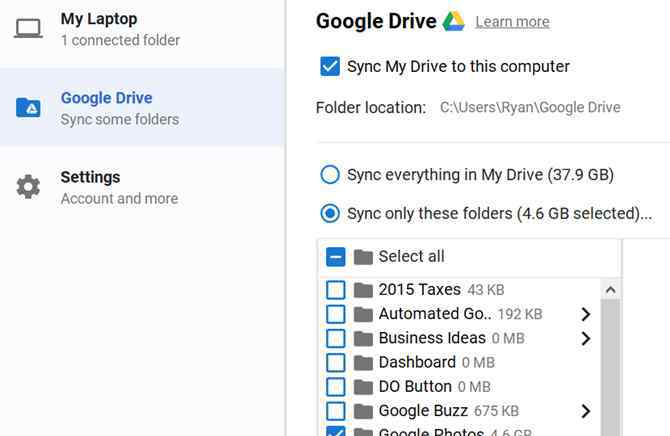
Task: Click the Automated Go.. folder name
Action: click(435, 314)
